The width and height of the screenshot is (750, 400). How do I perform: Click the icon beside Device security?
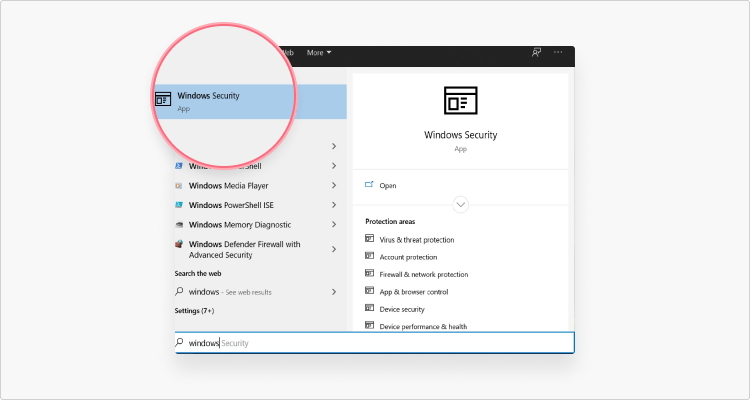(369, 308)
